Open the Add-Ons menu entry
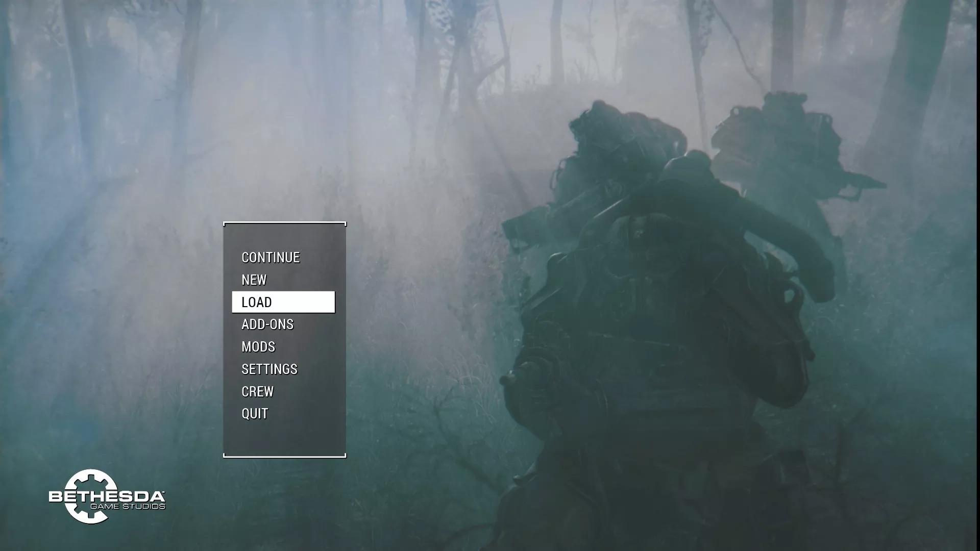Screen dimensions: 980x551 pyautogui.click(x=267, y=324)
